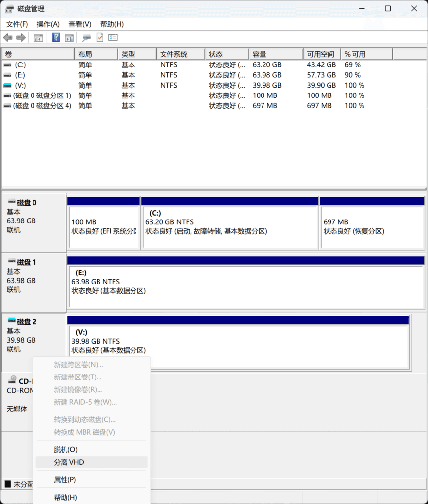Select 分离 VHD from the context menu
Image resolution: width=428 pixels, height=504 pixels.
tap(69, 462)
